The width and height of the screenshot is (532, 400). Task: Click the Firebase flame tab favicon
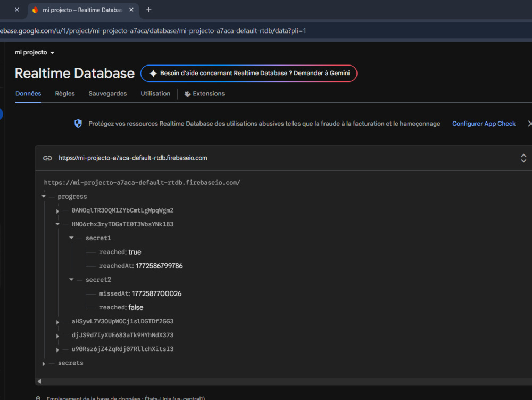(35, 10)
